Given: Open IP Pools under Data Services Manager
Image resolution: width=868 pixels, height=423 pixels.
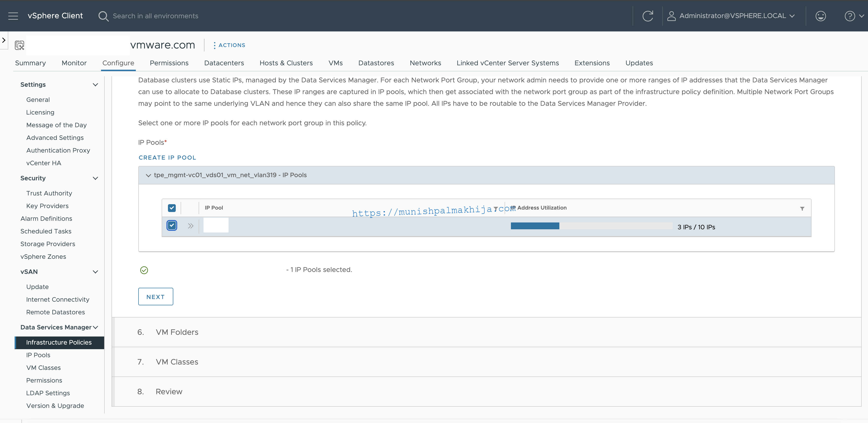Looking at the screenshot, I should point(38,355).
